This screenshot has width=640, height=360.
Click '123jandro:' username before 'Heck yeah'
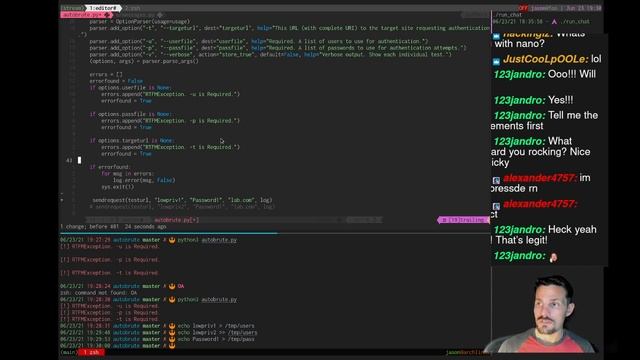tap(520, 229)
